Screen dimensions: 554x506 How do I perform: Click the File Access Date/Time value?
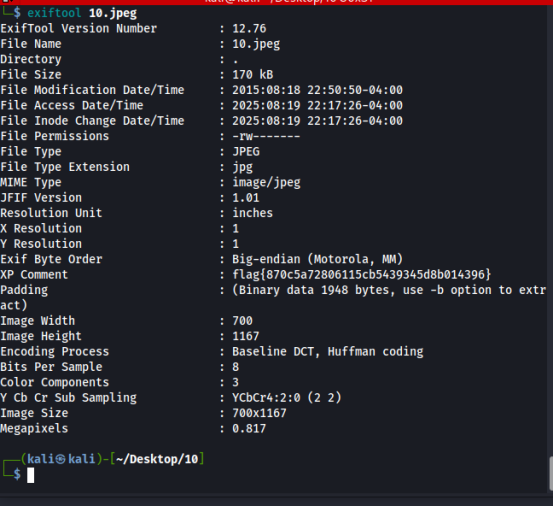click(x=317, y=105)
